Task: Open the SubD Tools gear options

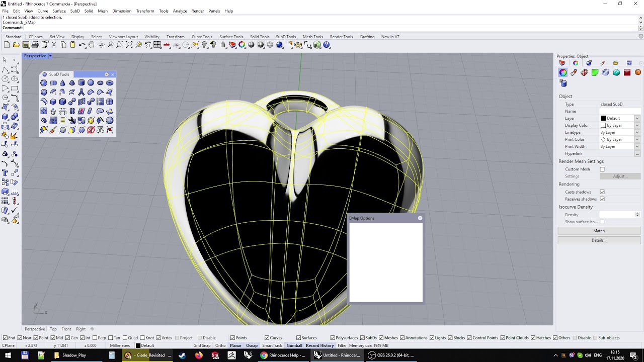Action: tap(107, 74)
